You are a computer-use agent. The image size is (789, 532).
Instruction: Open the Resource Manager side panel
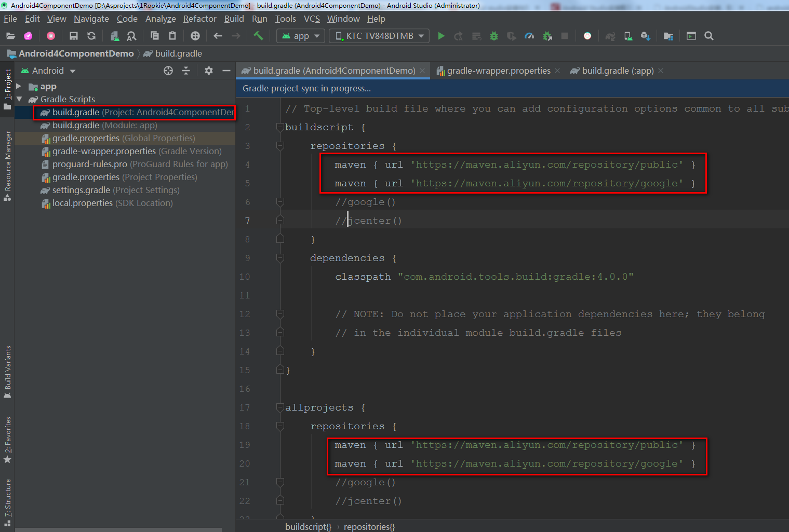pos(7,166)
